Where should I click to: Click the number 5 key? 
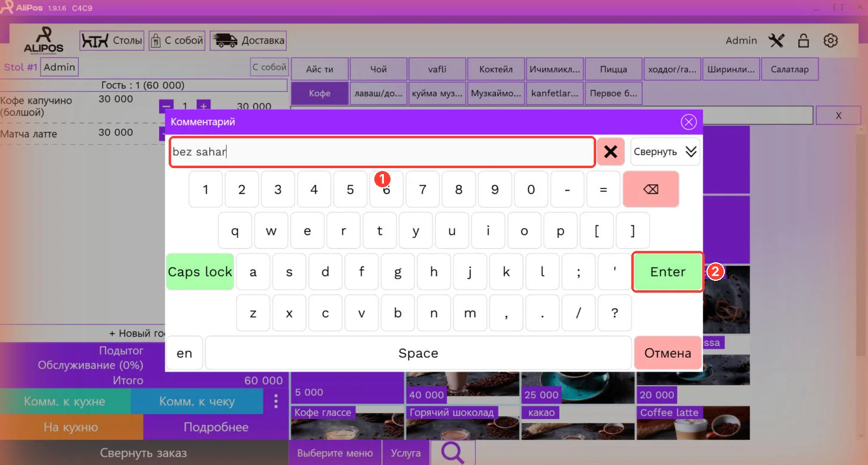pyautogui.click(x=350, y=190)
